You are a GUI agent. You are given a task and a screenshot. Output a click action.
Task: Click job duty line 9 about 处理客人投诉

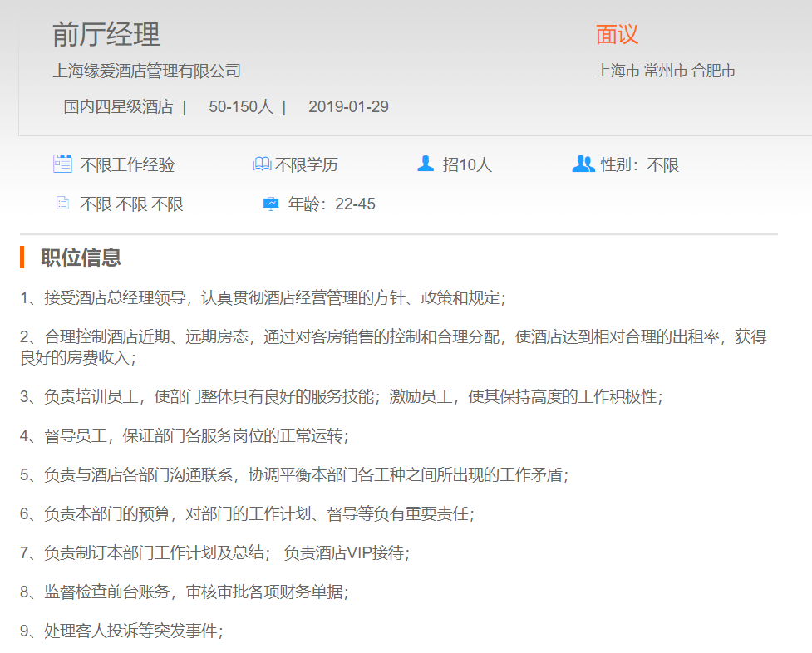[x=122, y=631]
